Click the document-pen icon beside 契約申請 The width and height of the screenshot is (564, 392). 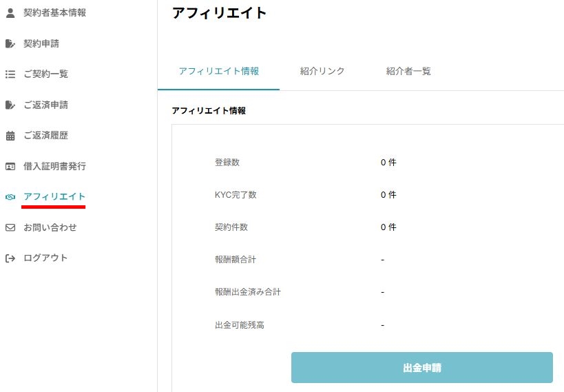10,43
